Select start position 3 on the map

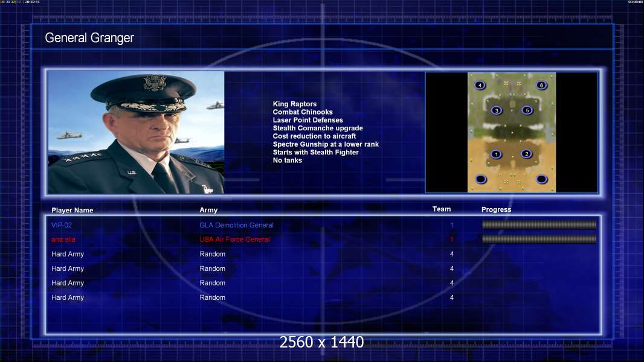tap(497, 110)
